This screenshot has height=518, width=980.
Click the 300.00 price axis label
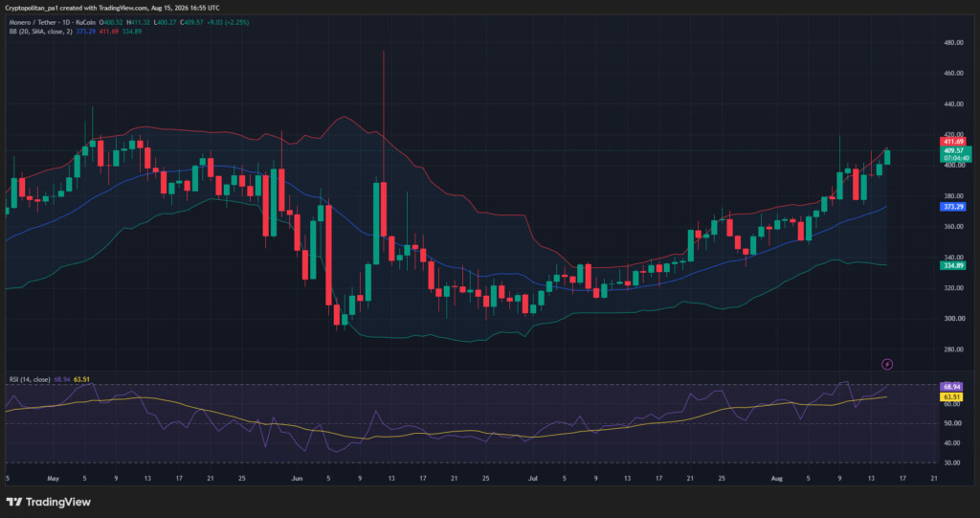pos(954,319)
